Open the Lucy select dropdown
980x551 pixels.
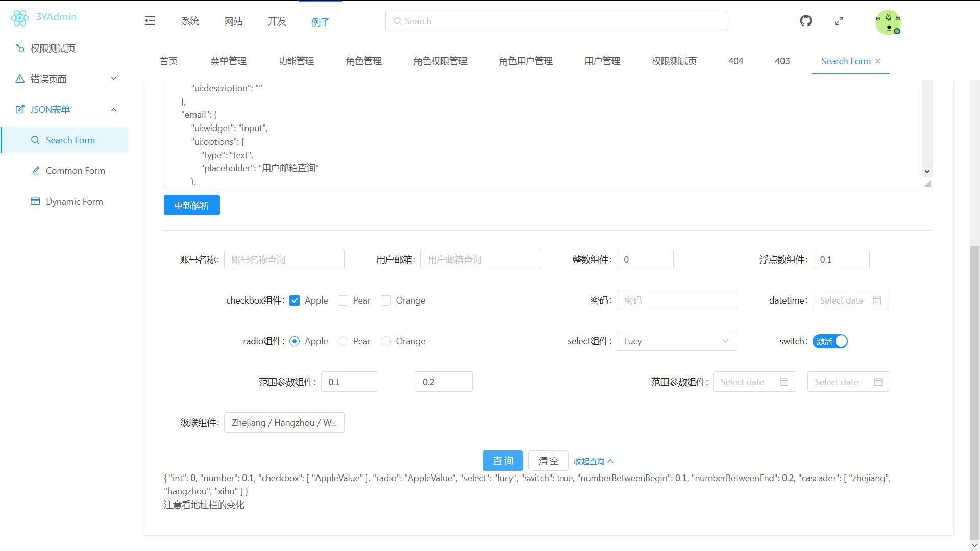(x=676, y=341)
